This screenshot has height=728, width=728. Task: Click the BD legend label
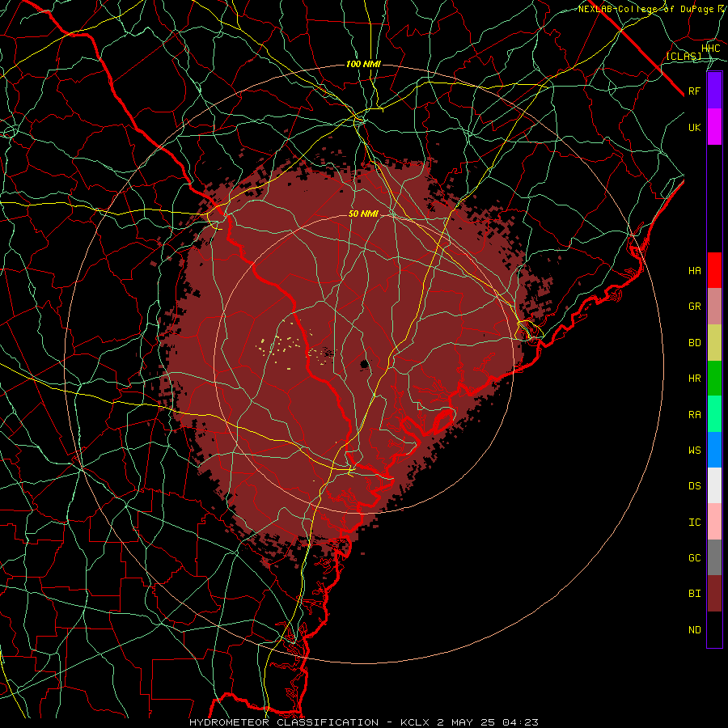tap(694, 343)
